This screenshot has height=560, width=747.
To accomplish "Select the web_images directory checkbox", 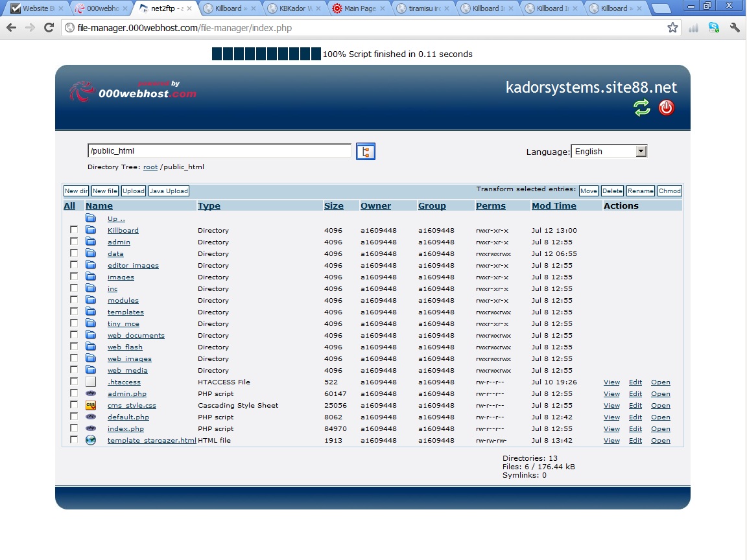I will [74, 358].
